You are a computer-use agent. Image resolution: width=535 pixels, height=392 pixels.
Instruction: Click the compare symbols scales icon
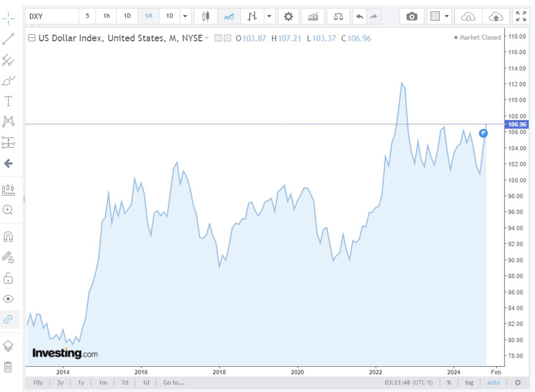pyautogui.click(x=338, y=16)
